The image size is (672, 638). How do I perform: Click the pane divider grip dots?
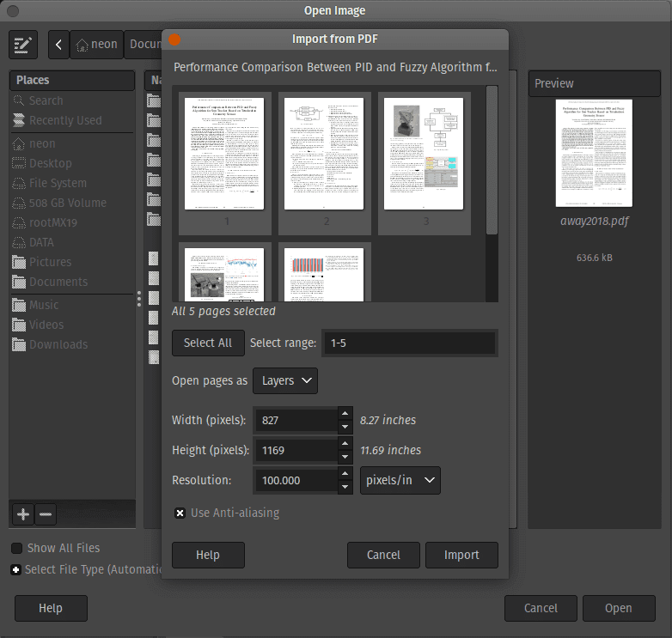pyautogui.click(x=139, y=299)
